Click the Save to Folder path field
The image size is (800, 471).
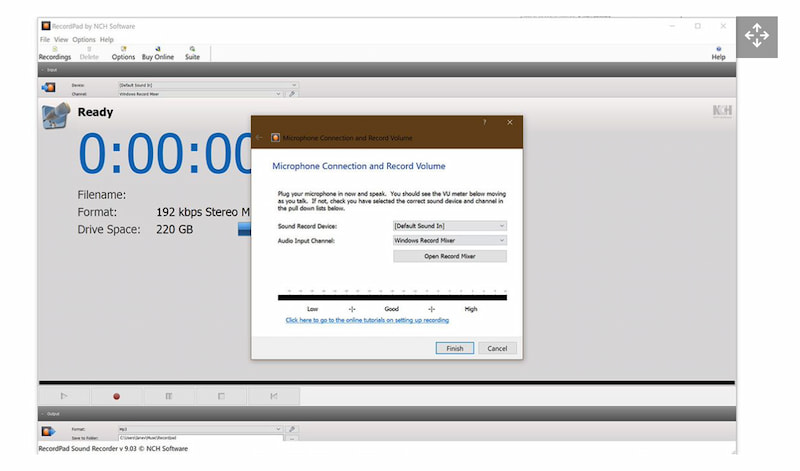click(x=200, y=438)
